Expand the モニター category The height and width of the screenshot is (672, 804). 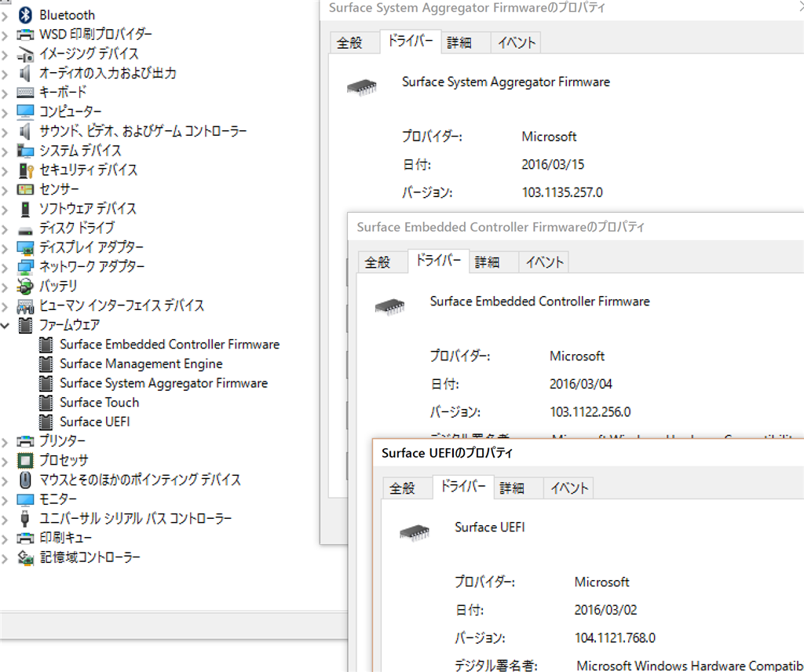(5, 500)
